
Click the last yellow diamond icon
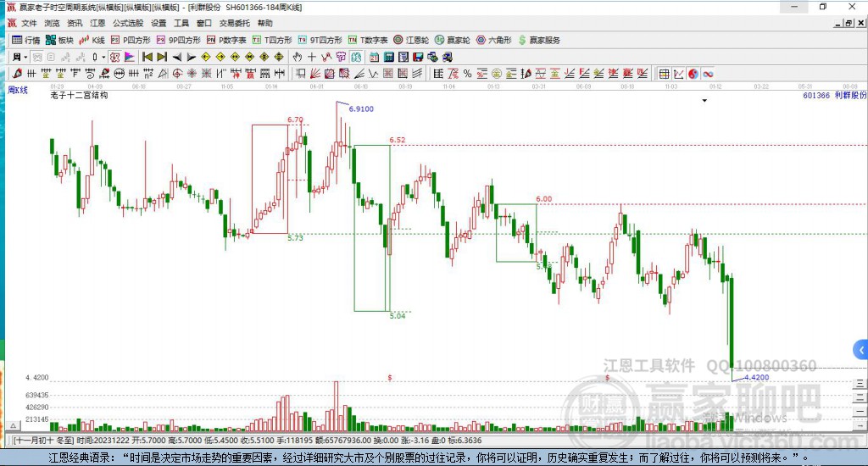click(x=278, y=57)
